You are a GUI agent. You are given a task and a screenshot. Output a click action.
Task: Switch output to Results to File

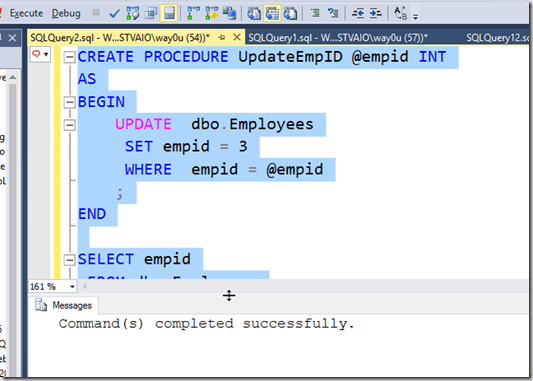(x=290, y=13)
